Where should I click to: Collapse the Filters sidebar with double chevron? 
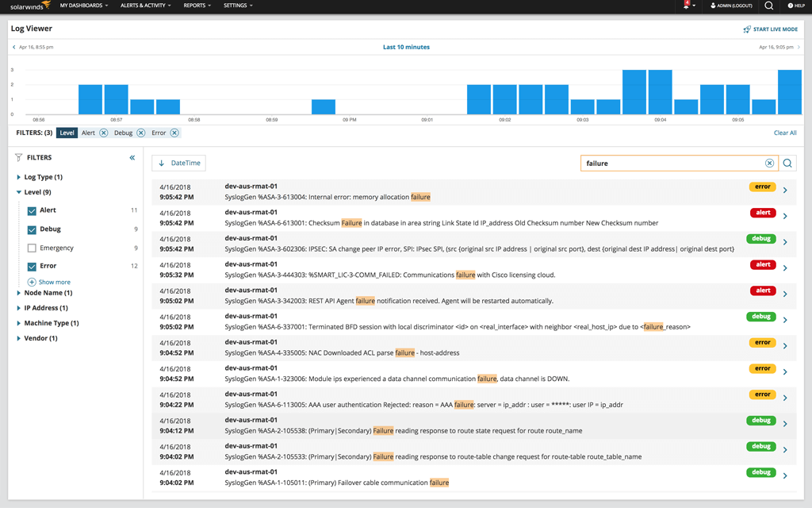[x=132, y=157]
